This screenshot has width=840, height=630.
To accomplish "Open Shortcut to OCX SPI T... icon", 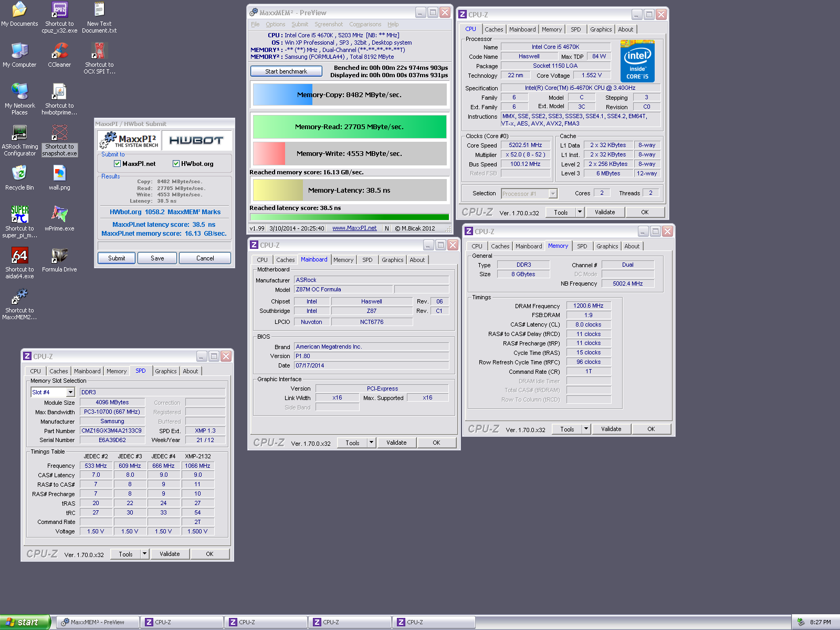I will coord(99,58).
